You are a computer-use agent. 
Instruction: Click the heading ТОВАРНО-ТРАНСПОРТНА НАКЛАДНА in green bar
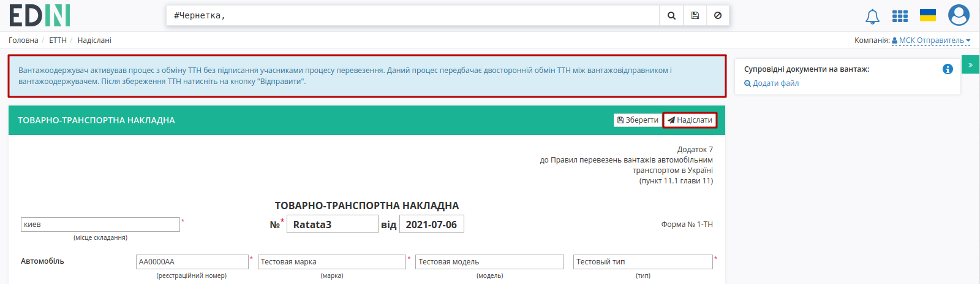point(96,120)
